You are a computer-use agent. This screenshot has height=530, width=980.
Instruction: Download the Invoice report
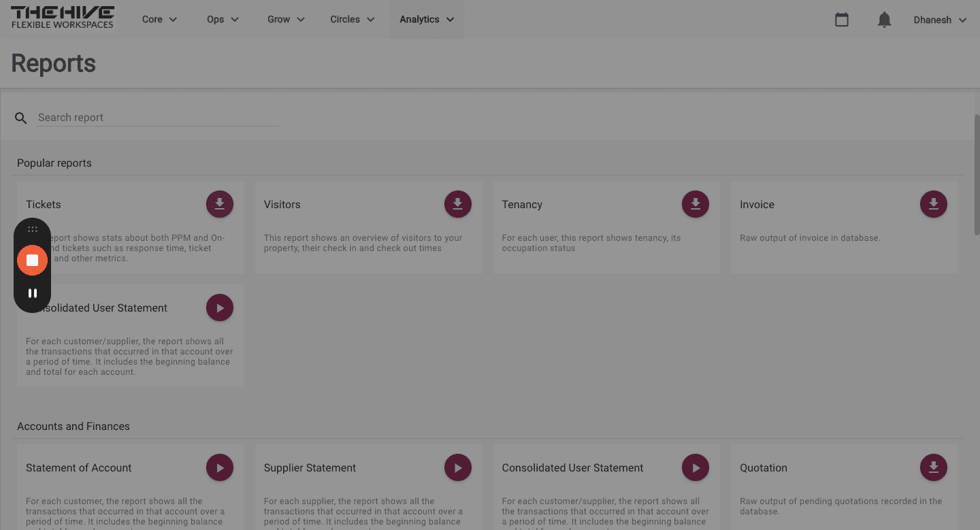934,204
